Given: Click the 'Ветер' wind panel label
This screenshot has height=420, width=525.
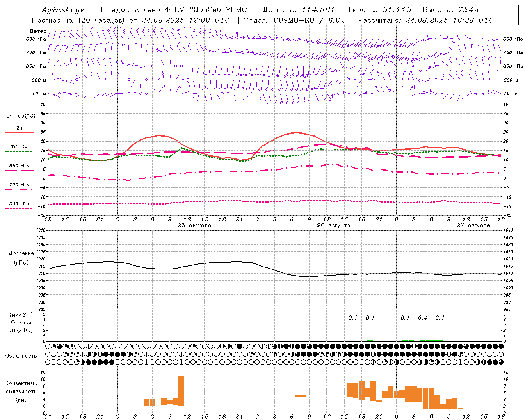Looking at the screenshot, I should click(x=38, y=31).
